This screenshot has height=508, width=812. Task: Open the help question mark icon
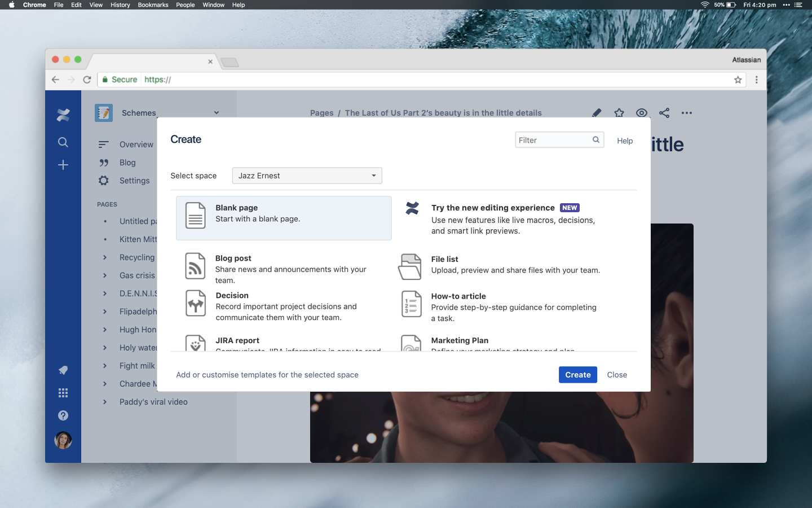pos(63,415)
